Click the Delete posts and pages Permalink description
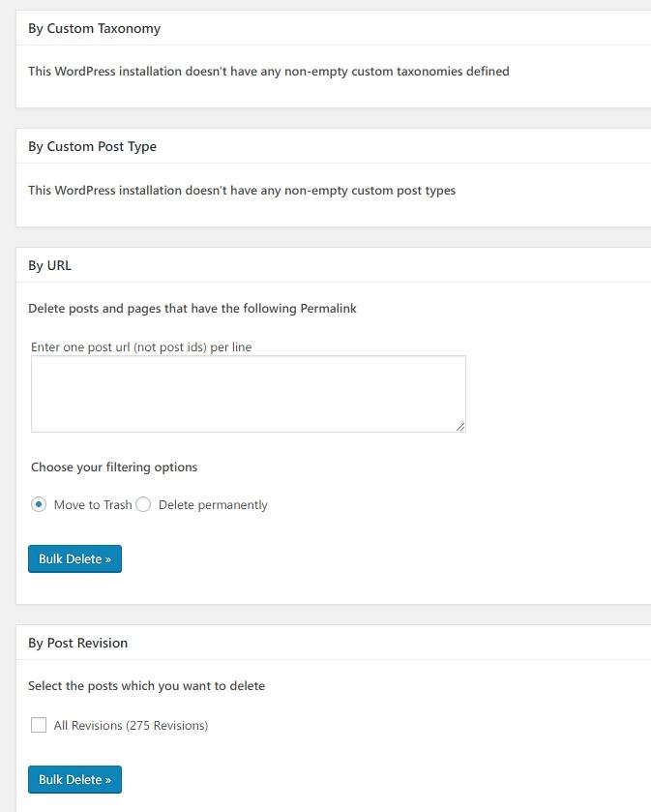This screenshot has width=651, height=812. pos(192,309)
